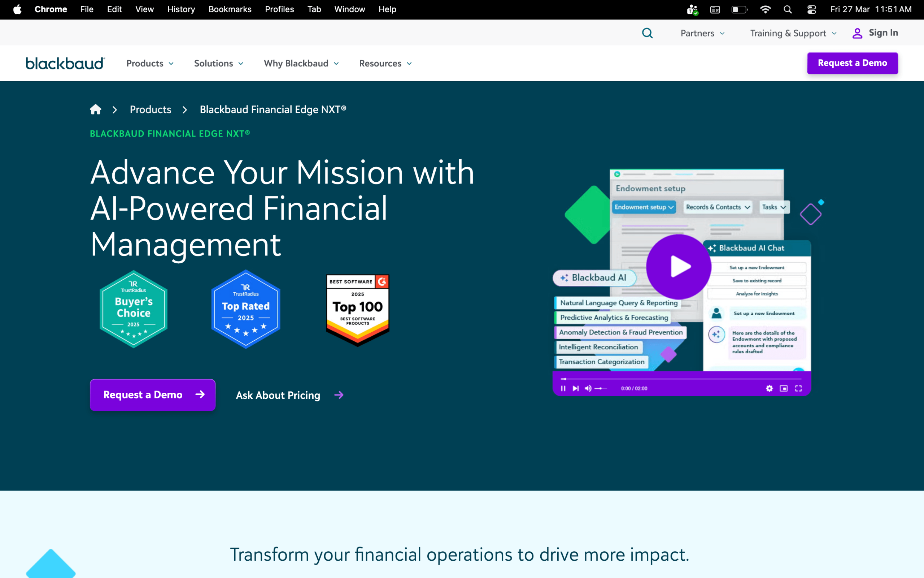Expand the Solutions navigation dropdown
The image size is (924, 578).
click(x=218, y=64)
